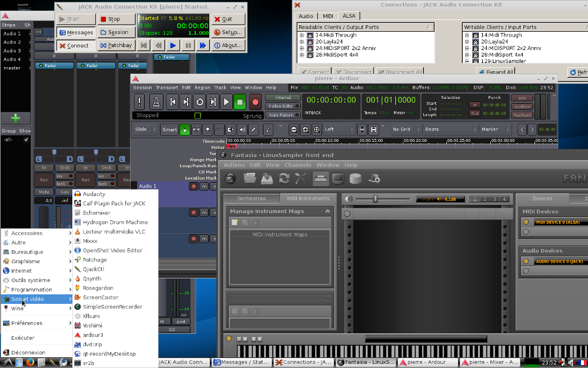
Task: Open Fantasia's instruments database icon
Action: tap(355, 179)
